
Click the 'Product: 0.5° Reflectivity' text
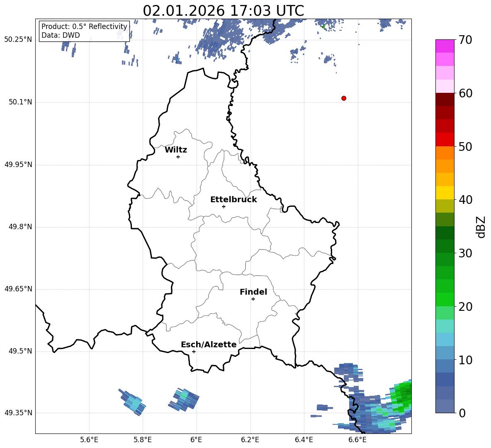84,27
